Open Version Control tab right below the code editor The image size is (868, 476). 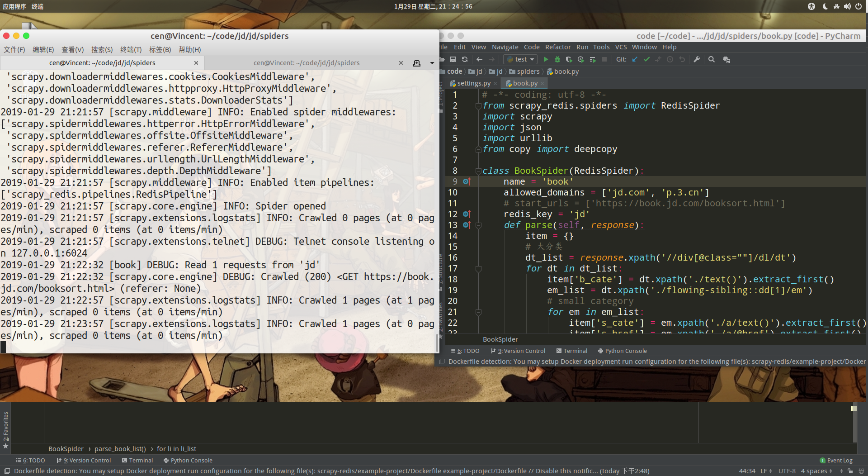[518, 351]
